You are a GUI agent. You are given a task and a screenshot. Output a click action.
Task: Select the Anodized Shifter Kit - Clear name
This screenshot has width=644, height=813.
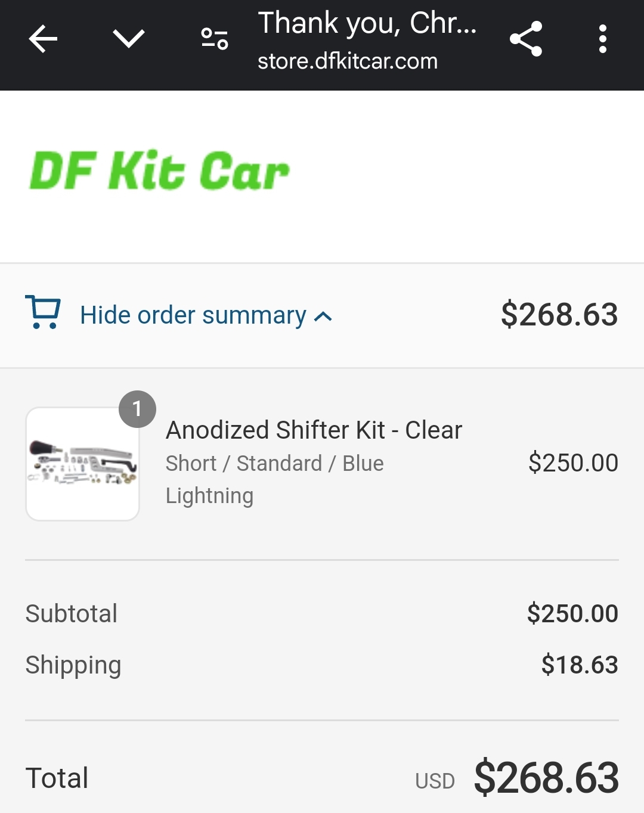tap(314, 430)
